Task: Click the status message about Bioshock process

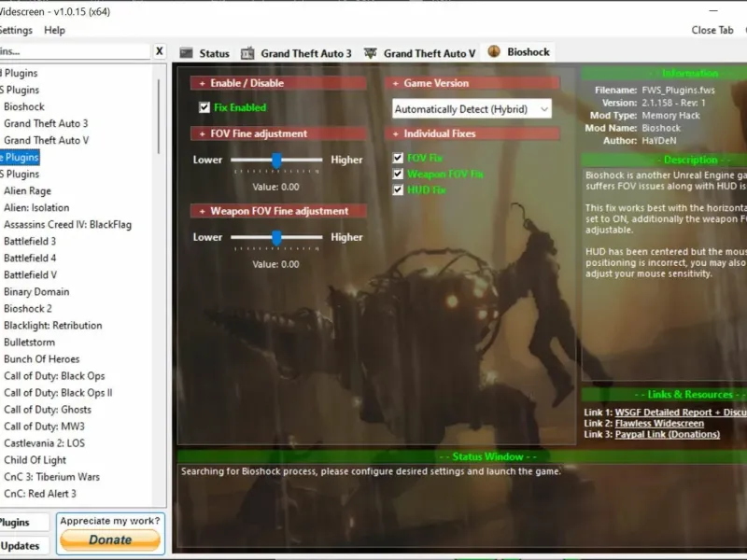Action: [371, 471]
